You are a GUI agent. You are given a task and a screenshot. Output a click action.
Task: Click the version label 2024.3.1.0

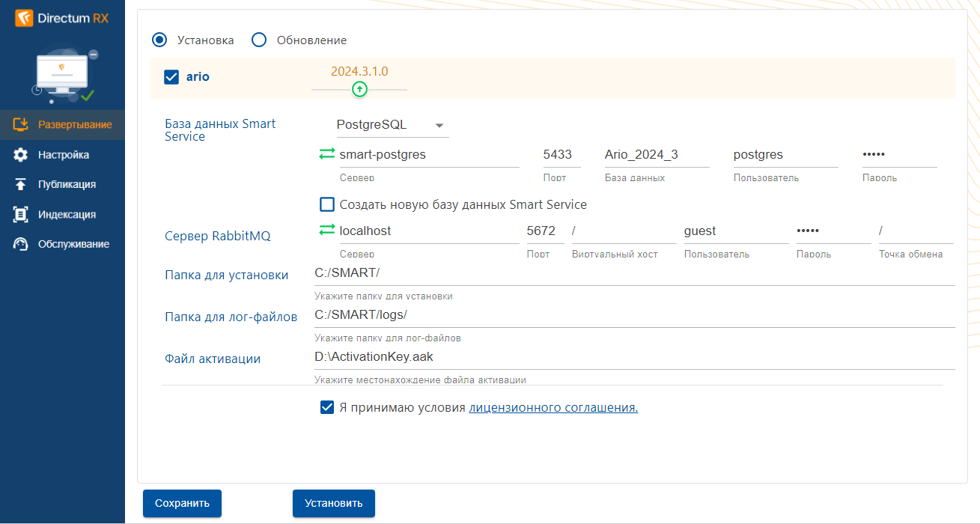(359, 72)
